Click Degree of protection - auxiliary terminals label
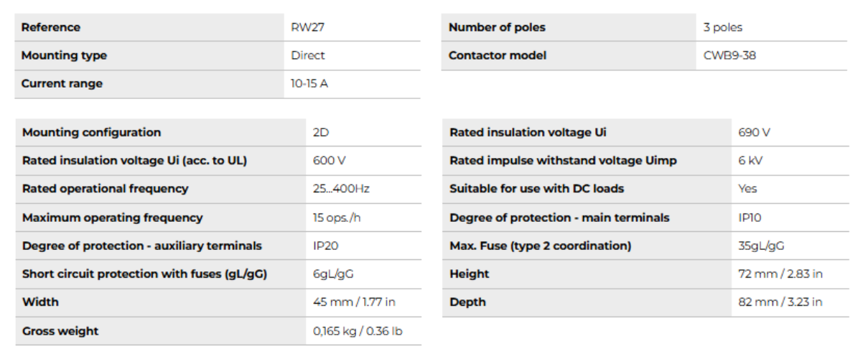Viewport: 868px width, 359px height. [141, 246]
